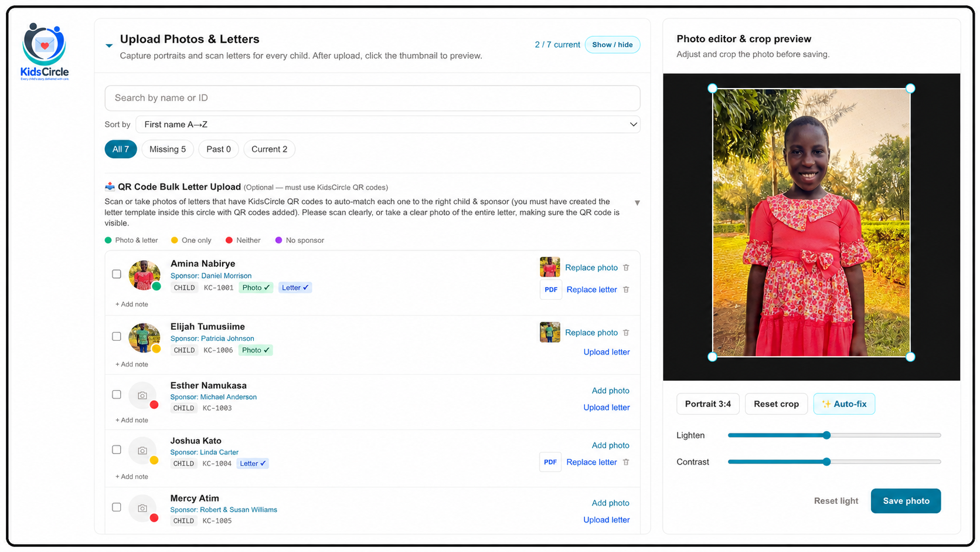Click Joshua Kato's camera placeholder avatar
The width and height of the screenshot is (980, 552).
(142, 451)
